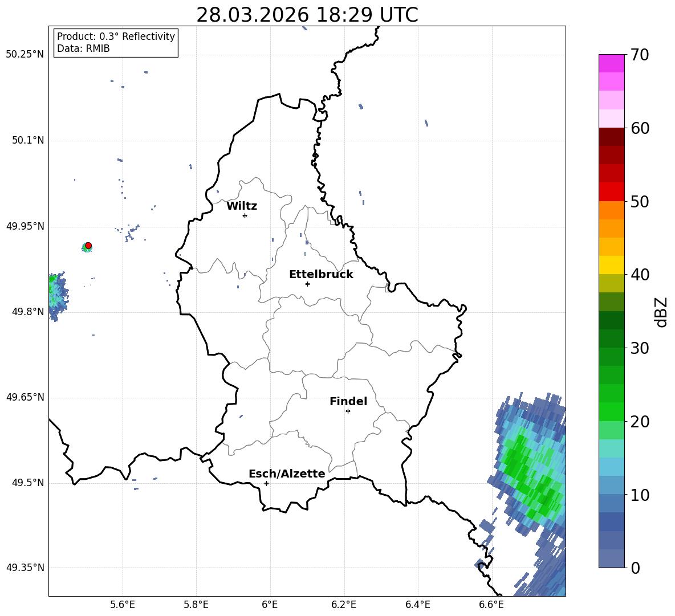Screen dimensions: 675x616
Task: Click the 6.2°E longitude label
Action: 344,605
